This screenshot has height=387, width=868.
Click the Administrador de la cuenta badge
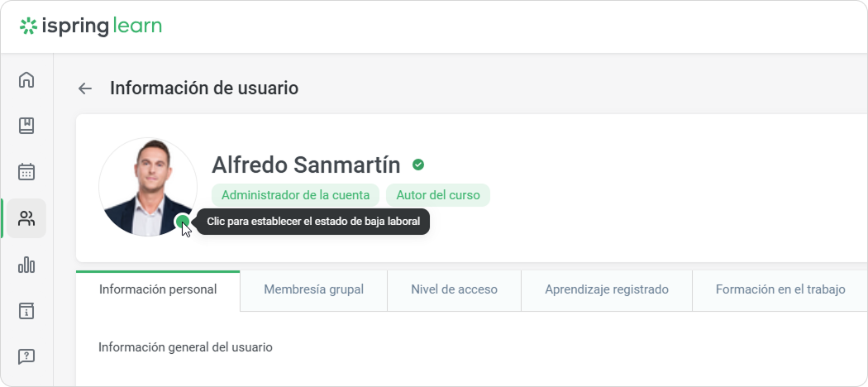295,195
